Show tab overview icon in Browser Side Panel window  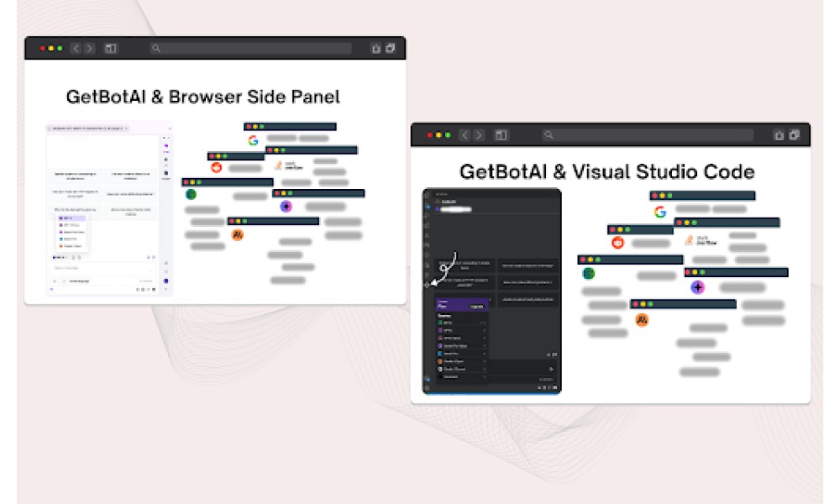click(x=391, y=48)
